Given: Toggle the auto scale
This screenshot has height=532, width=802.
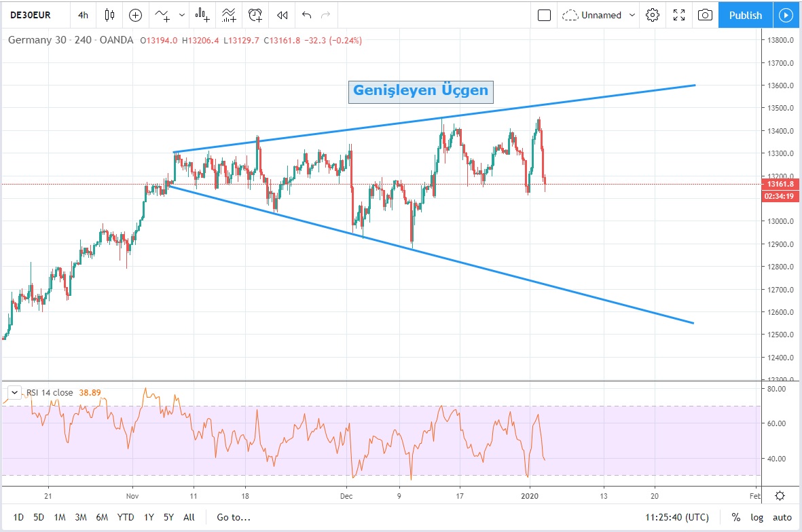Looking at the screenshot, I should 782,517.
